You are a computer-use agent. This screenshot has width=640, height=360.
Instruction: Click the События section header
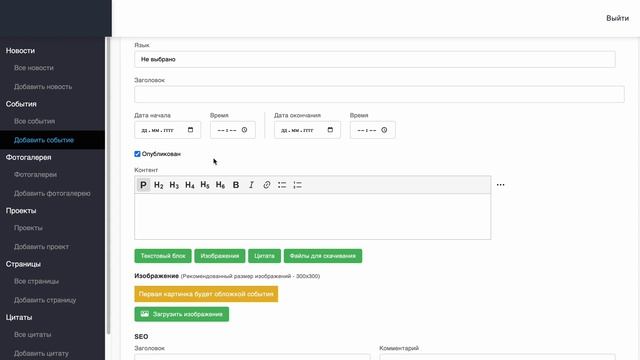coord(21,104)
